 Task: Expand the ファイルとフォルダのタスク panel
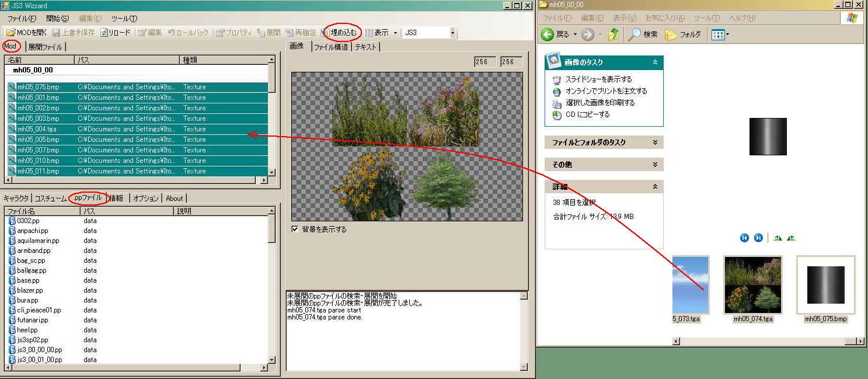click(655, 142)
